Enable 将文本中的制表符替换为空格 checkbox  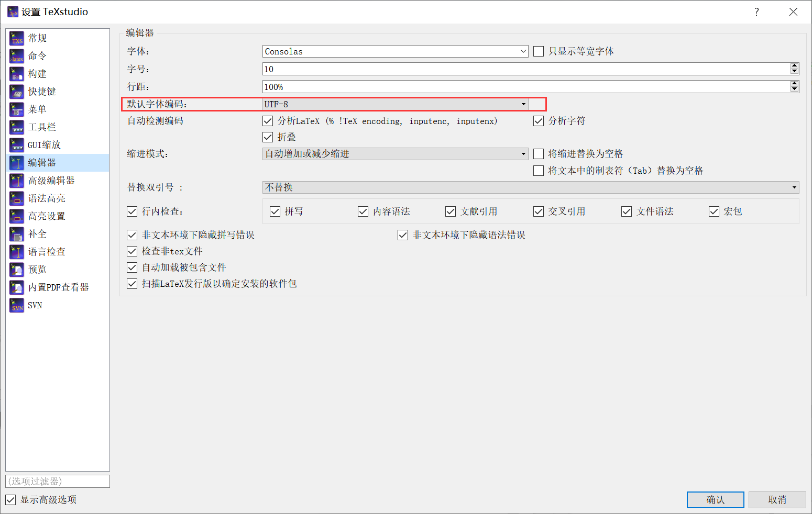pos(539,171)
